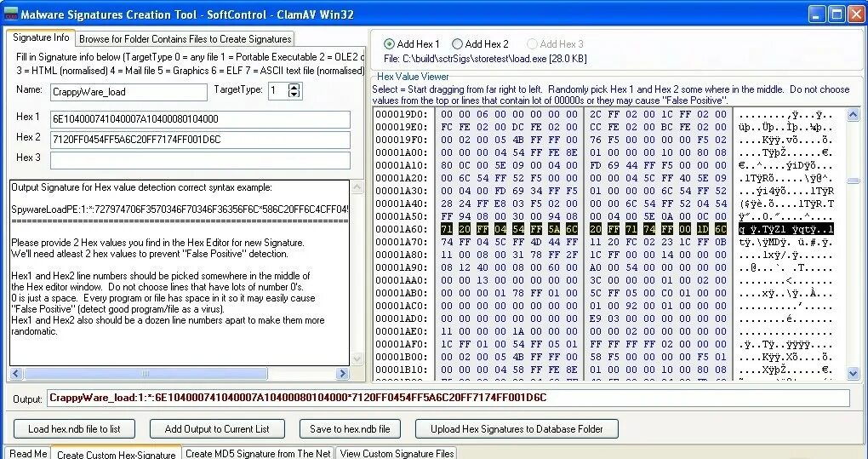
Task: Click hex offset row 00001AF0
Action: (x=402, y=344)
